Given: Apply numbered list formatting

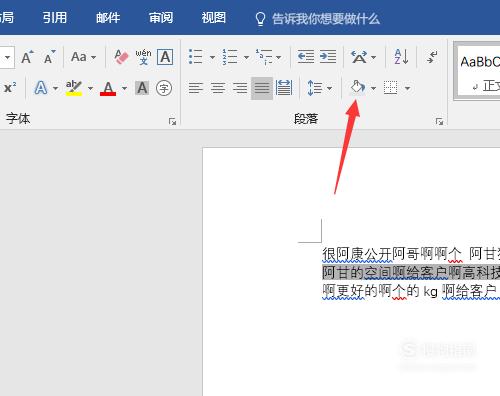Looking at the screenshot, I should (230, 57).
